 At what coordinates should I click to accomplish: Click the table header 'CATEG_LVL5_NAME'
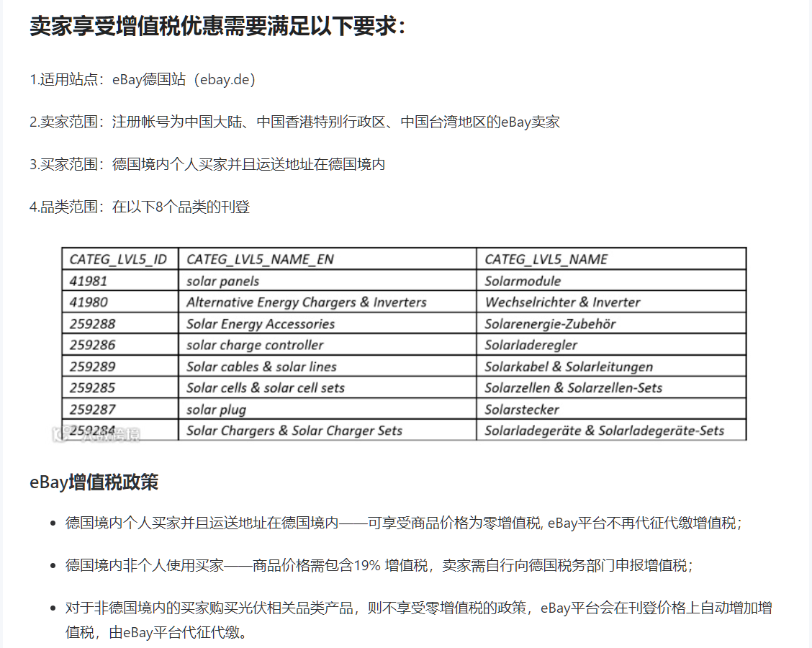[611, 259]
